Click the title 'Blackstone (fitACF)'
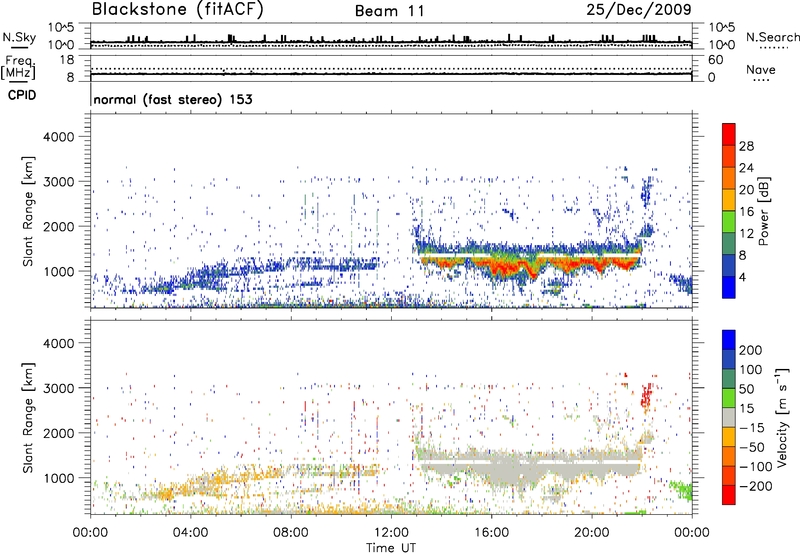The width and height of the screenshot is (800, 554). (178, 9)
